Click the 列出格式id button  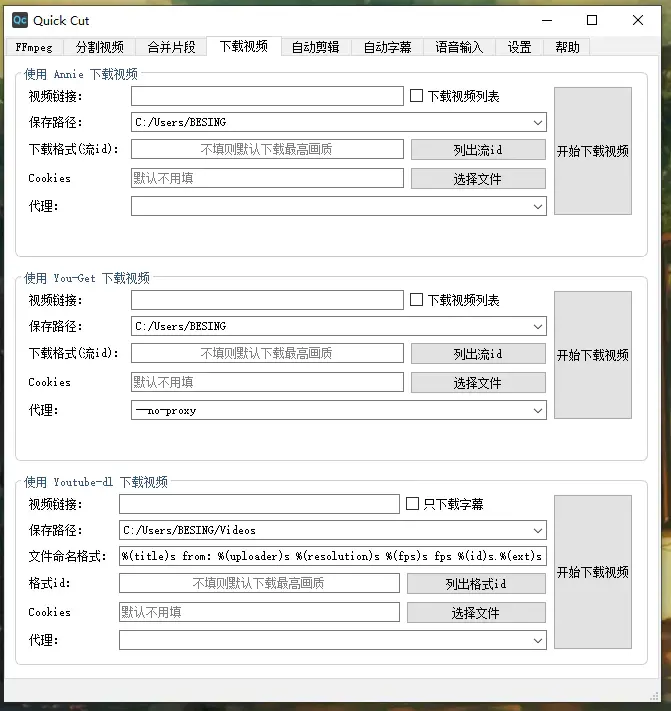click(478, 584)
